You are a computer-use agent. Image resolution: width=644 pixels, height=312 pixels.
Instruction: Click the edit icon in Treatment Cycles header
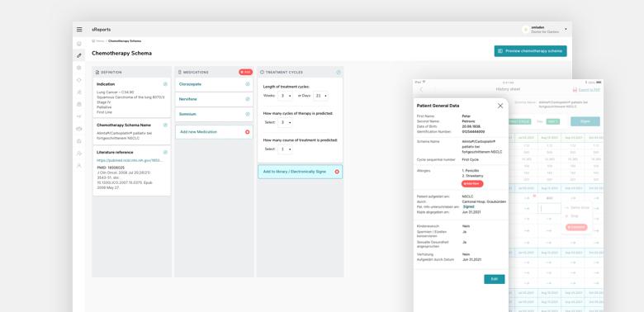point(339,73)
